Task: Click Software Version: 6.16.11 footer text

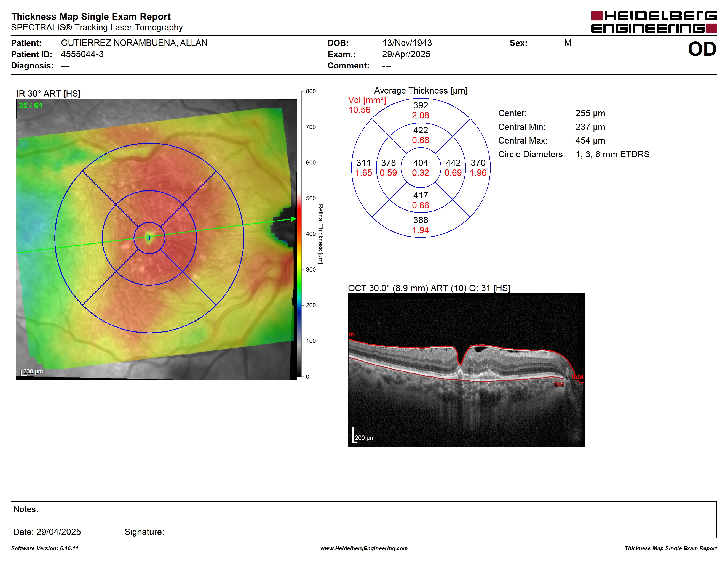Action: pos(45,548)
